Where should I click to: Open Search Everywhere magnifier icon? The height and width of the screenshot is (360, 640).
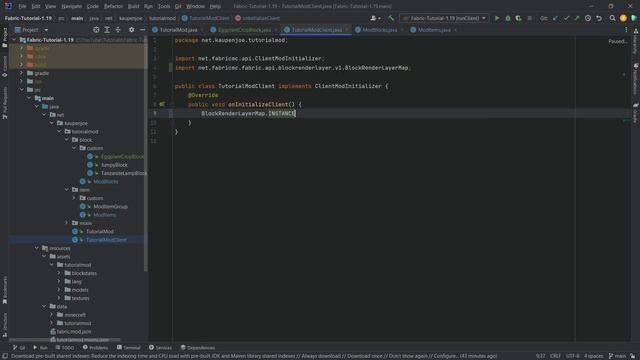pyautogui.click(x=612, y=18)
